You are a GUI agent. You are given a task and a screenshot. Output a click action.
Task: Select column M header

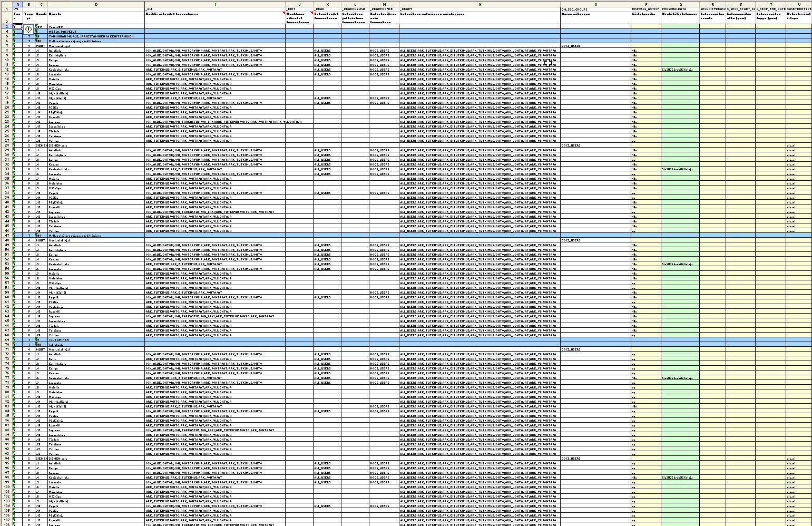384,4
